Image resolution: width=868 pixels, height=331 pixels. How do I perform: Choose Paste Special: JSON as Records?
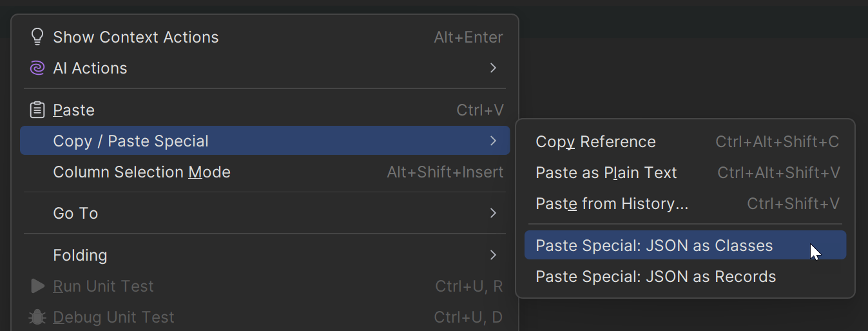coord(655,277)
